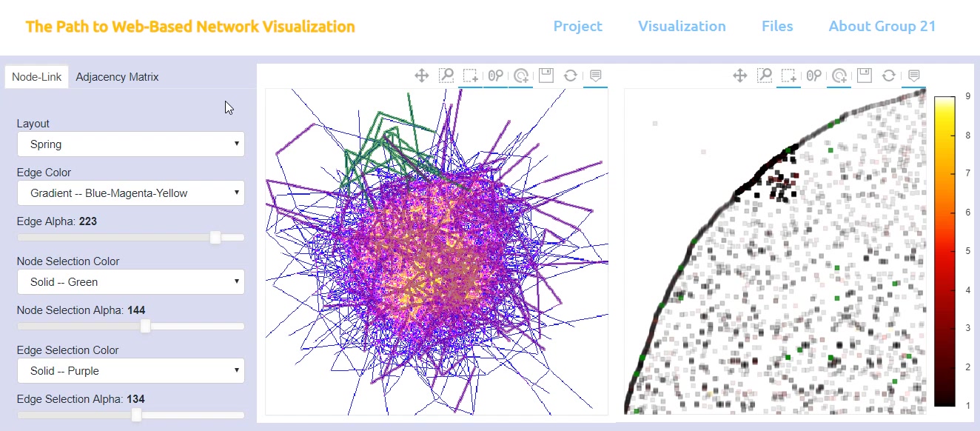Toggle Box Select tool above the node-link graph
The width and height of the screenshot is (980, 431).
tap(471, 75)
